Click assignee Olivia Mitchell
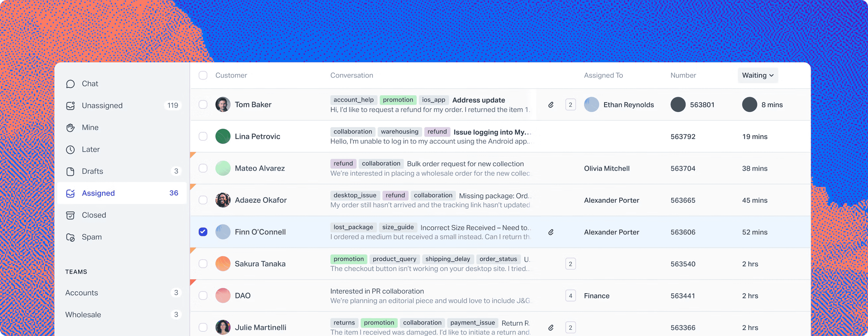The height and width of the screenshot is (336, 868). 607,168
